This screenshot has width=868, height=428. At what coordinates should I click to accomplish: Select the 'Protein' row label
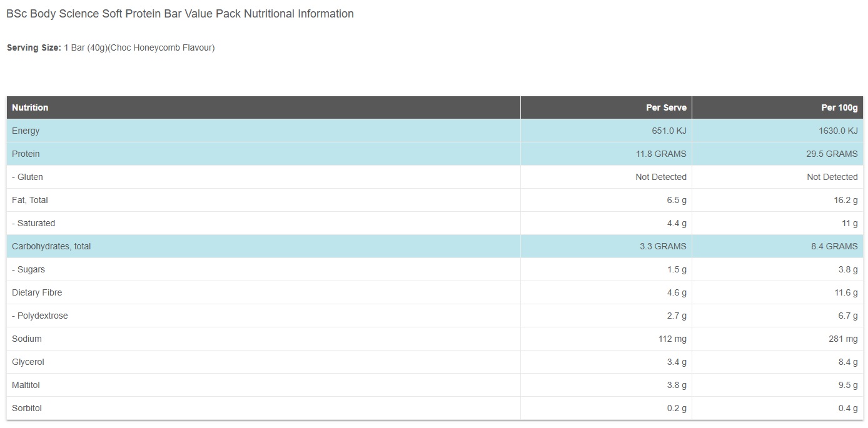point(26,154)
